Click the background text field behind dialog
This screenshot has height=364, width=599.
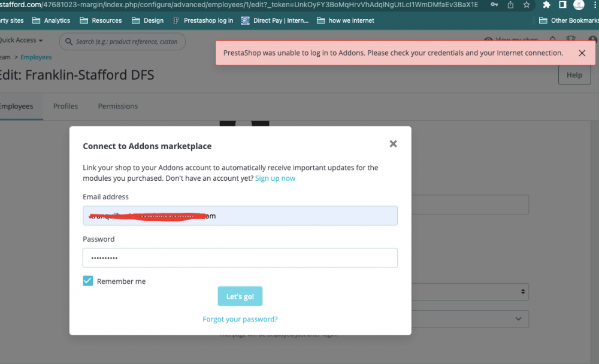tap(470, 204)
